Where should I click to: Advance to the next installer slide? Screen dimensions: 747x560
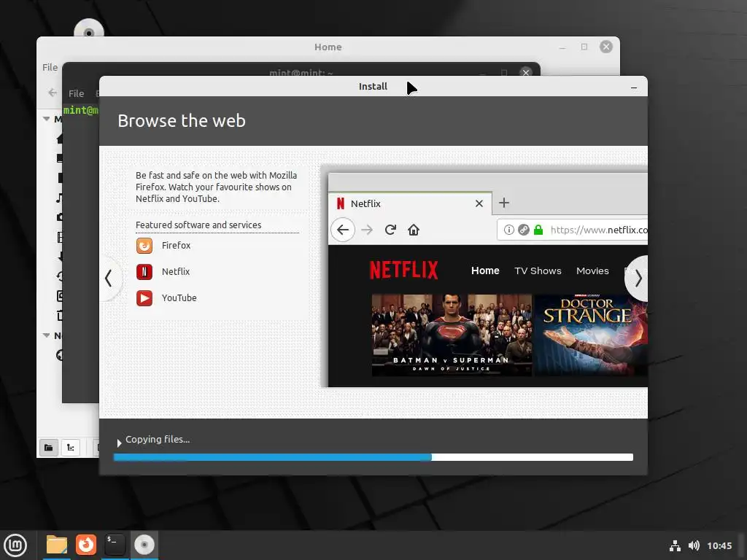coord(638,278)
